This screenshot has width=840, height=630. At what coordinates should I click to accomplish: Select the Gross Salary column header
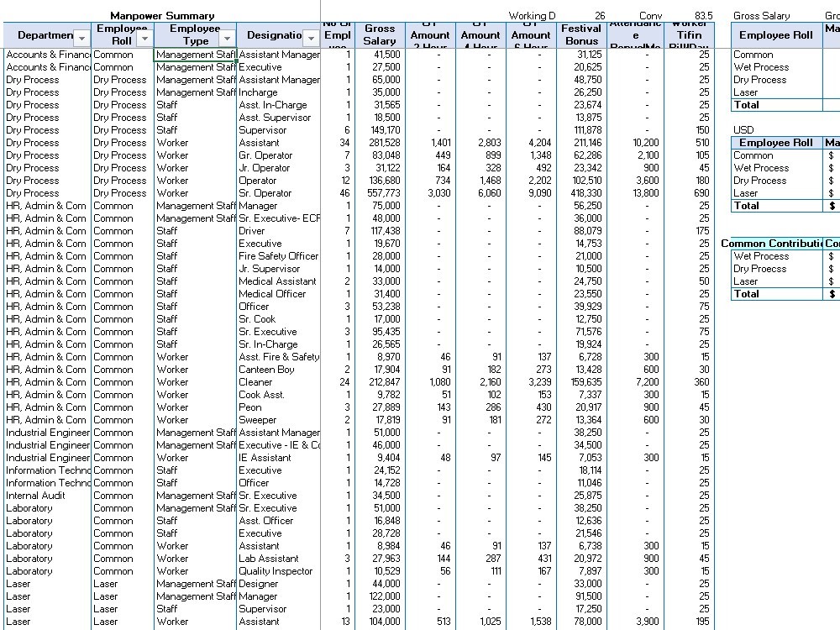pos(380,34)
